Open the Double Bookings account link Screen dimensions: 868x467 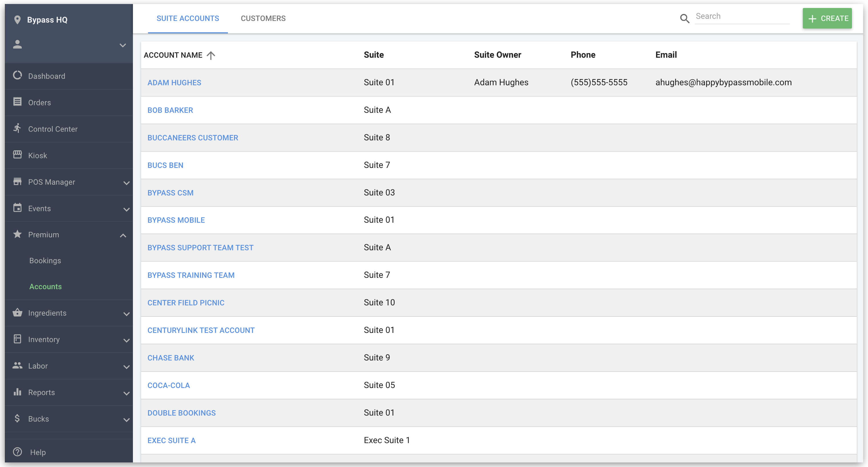[x=182, y=413]
